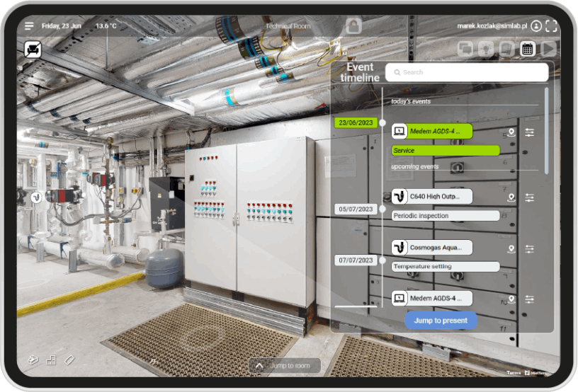Open the hamburger menu
Screen dimensions: 578x392
tap(29, 26)
